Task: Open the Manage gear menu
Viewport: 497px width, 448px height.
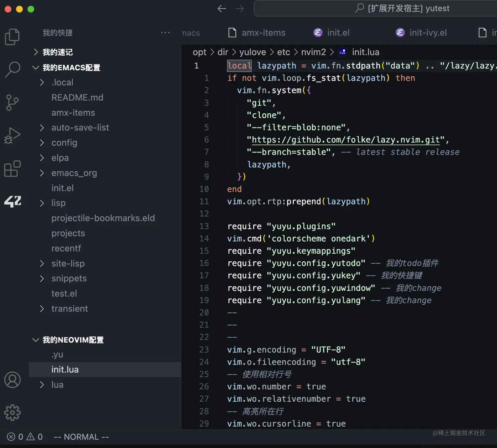Action: click(12, 413)
